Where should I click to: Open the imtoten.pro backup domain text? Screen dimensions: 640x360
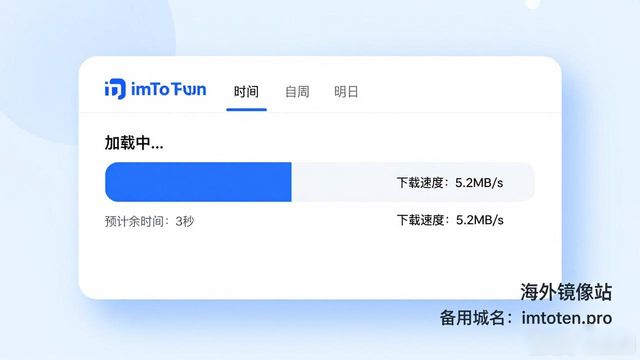(x=567, y=318)
